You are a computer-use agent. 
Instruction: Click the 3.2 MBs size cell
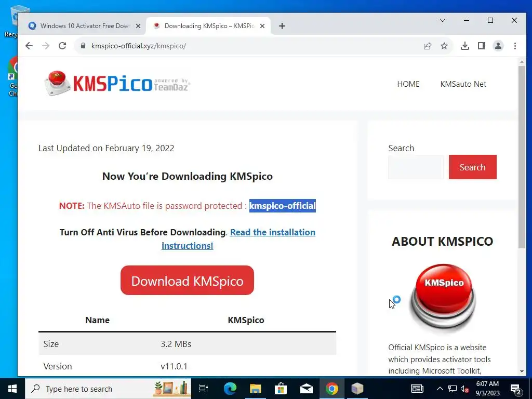(176, 344)
